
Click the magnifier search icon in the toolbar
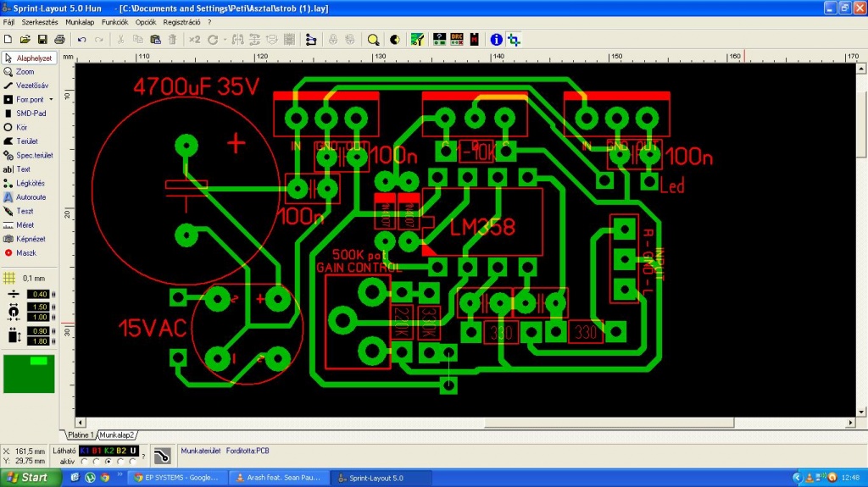(x=373, y=39)
